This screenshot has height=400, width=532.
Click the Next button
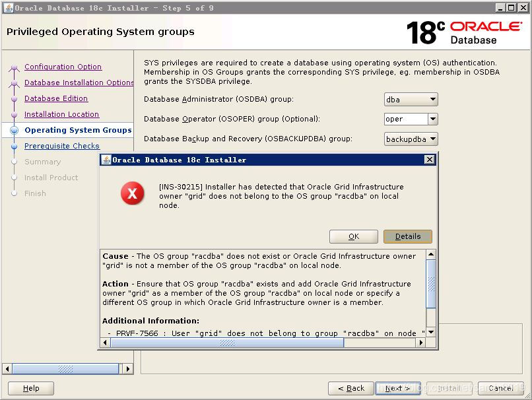[x=397, y=388]
